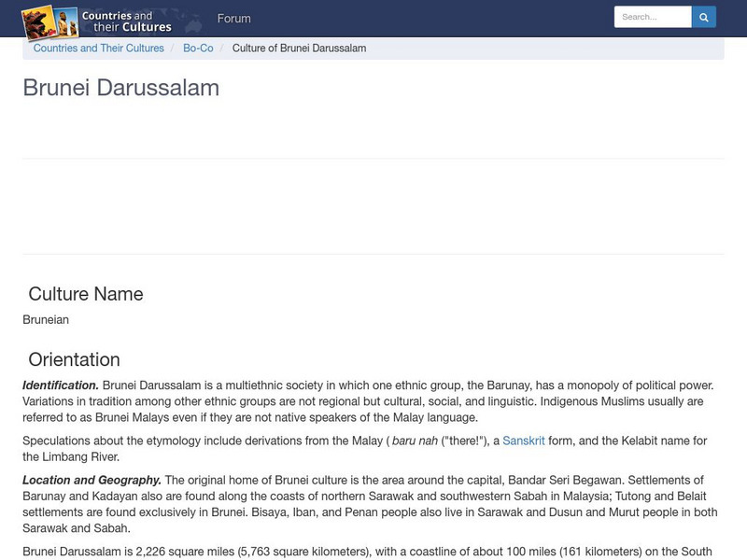Click the word Bruneian under Culture Name
This screenshot has height=560, width=747.
(44, 318)
